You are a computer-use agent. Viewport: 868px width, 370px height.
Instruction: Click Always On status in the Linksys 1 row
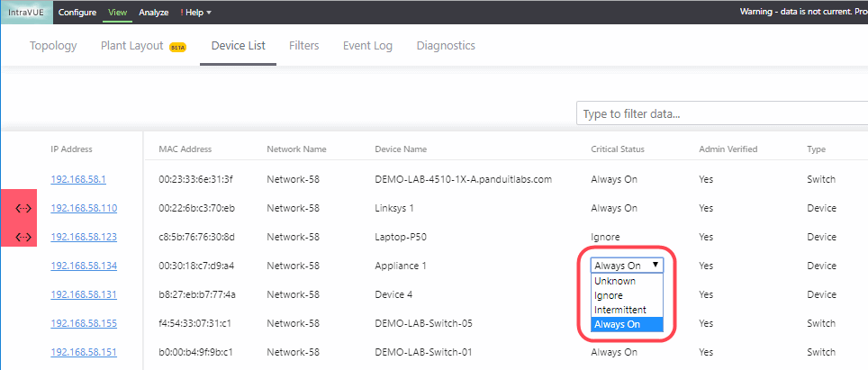pyautogui.click(x=614, y=208)
